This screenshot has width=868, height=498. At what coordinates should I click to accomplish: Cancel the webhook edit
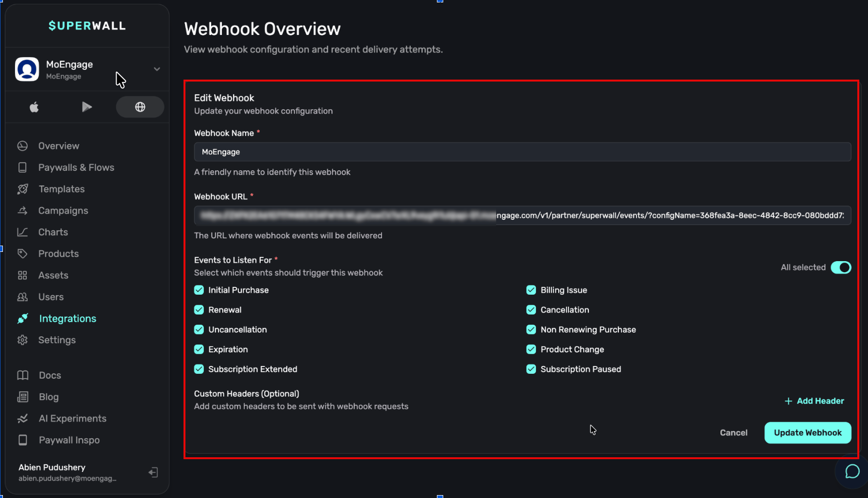click(x=734, y=432)
